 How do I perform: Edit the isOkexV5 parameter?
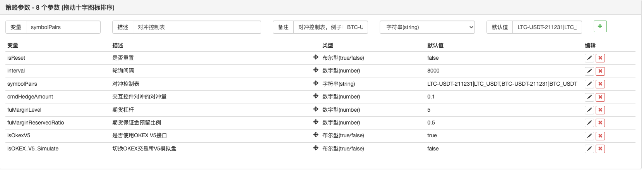click(x=589, y=136)
